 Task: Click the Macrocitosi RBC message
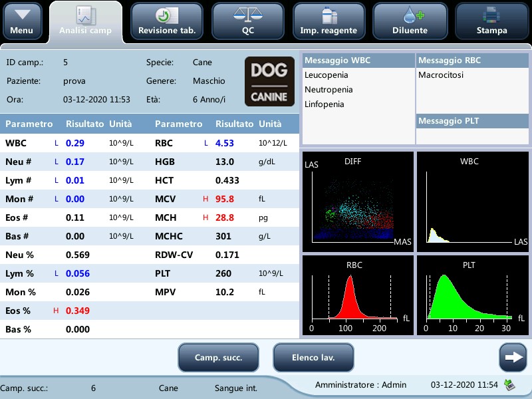tap(442, 75)
